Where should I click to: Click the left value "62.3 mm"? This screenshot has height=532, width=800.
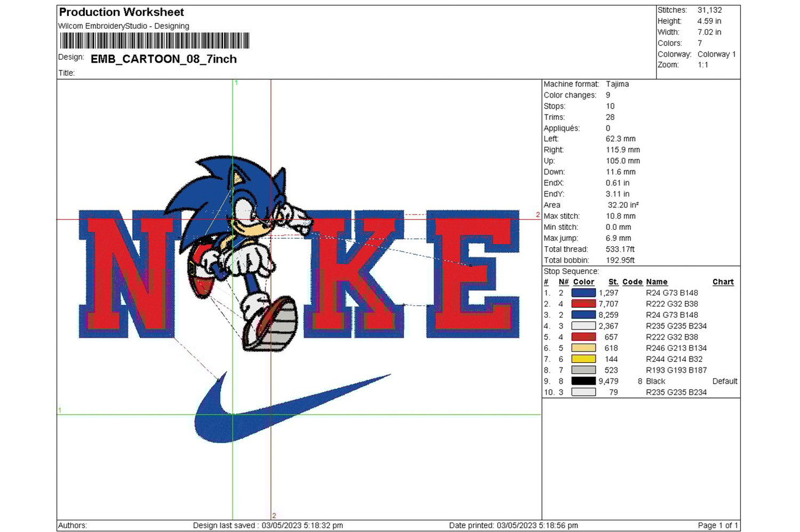621,139
